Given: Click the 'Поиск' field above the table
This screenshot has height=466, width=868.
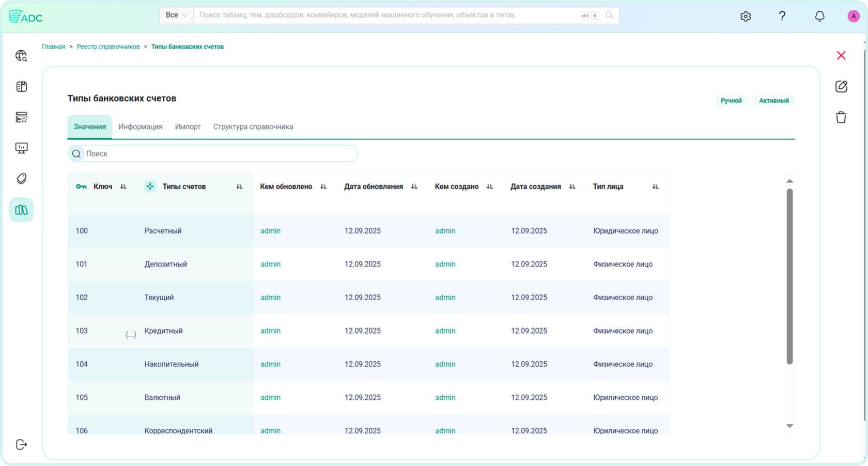Looking at the screenshot, I should (217, 153).
